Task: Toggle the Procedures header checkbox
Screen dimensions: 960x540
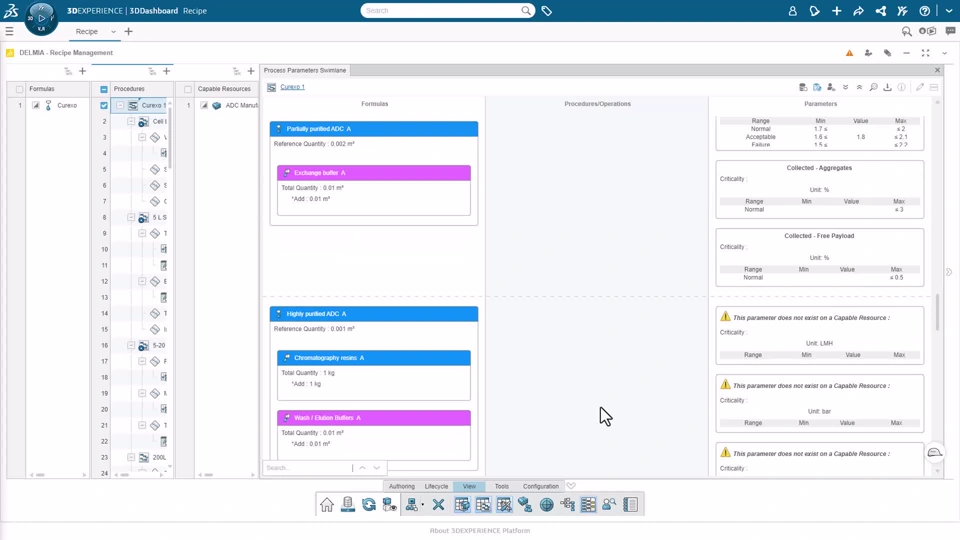Action: (104, 89)
